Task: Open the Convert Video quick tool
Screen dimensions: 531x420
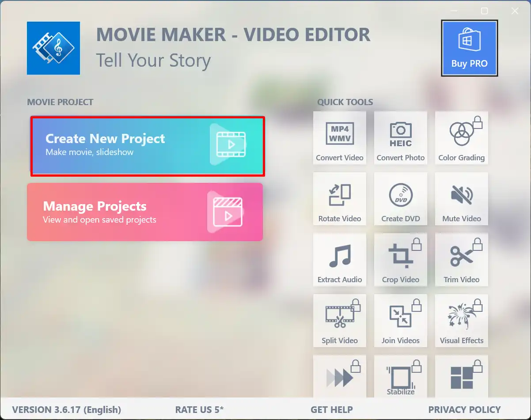Action: 340,138
